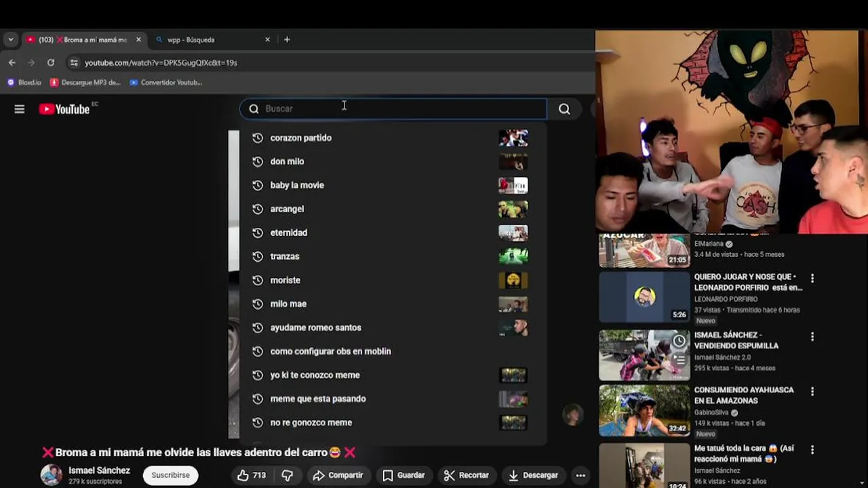868x488 pixels.
Task: Select 'eternidad' search history entry
Action: [x=393, y=232]
